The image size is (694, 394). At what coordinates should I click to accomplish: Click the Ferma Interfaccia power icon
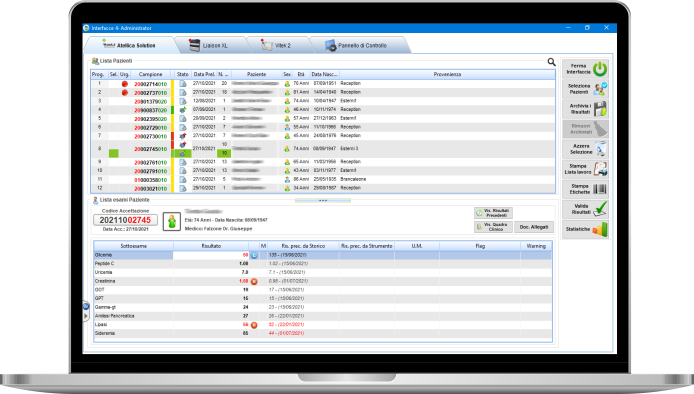600,69
